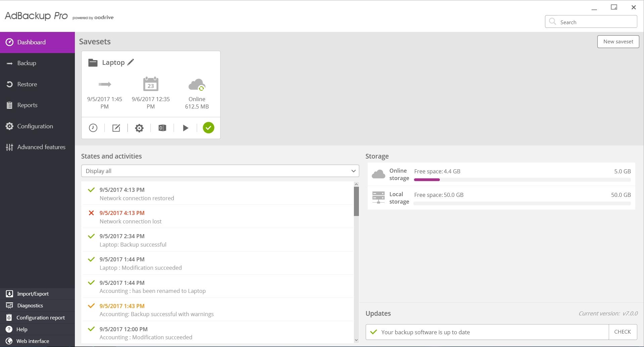Click the Advanced features sliders icon
Viewport: 644px width, 347px height.
[x=9, y=147]
